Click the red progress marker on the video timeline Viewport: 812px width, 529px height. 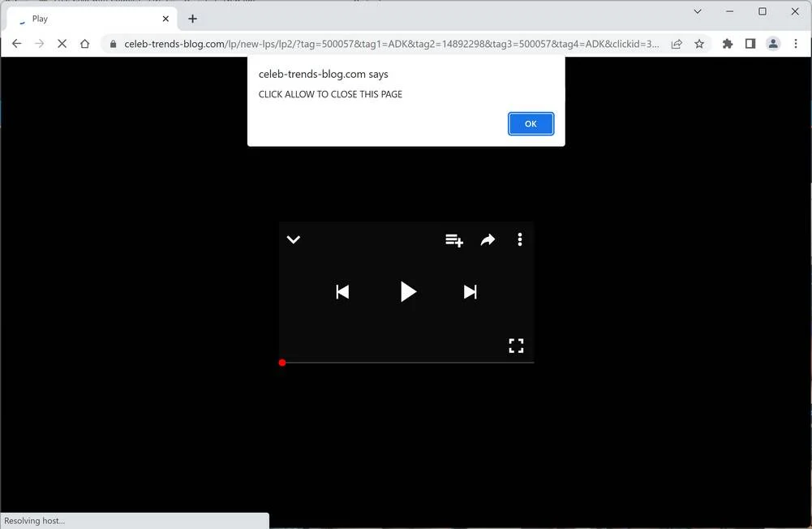[282, 363]
